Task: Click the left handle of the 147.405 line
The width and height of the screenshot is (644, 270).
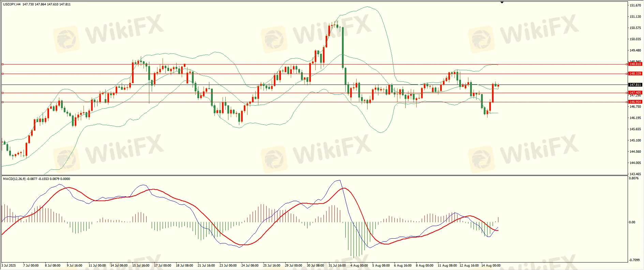Action: (2, 93)
